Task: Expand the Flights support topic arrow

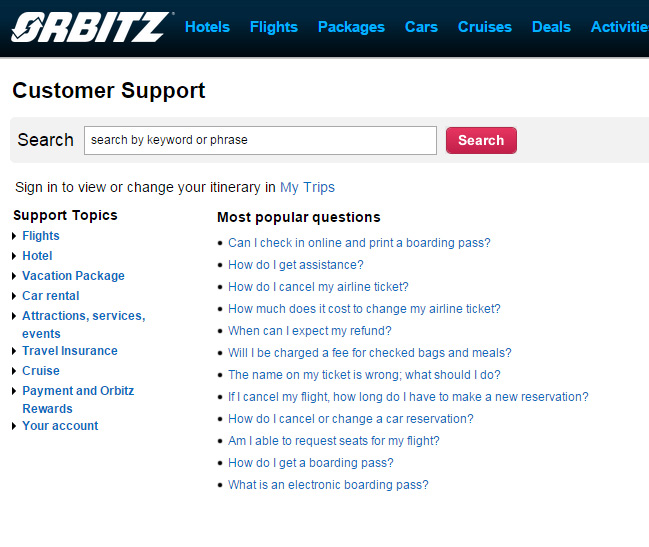Action: click(x=14, y=236)
